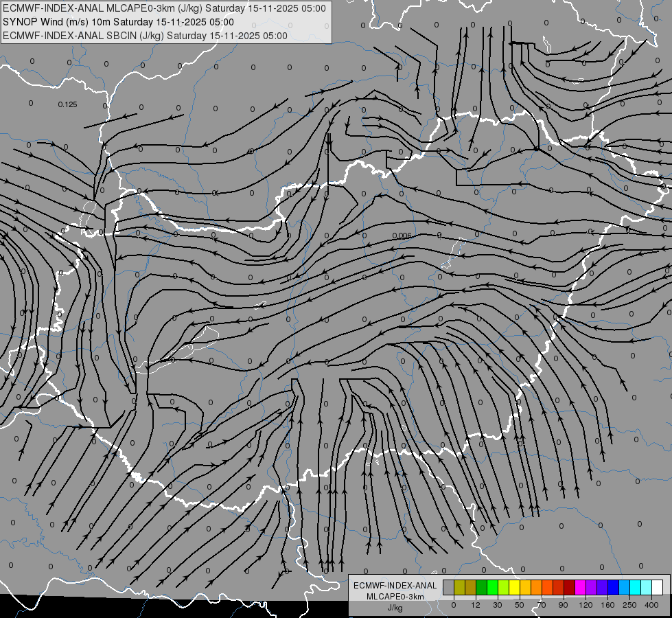Pick the yellow legend color swatch
This screenshot has width=672, height=618.
(x=514, y=587)
